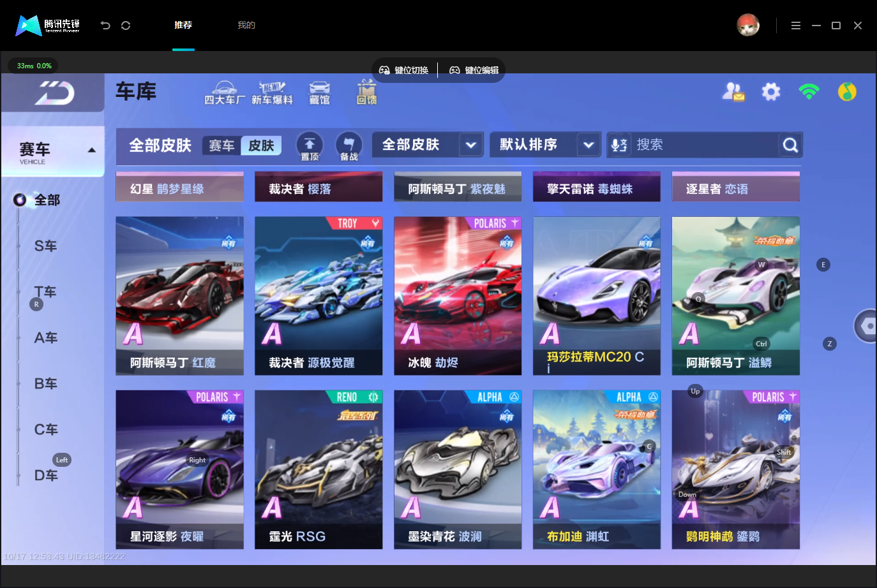The width and height of the screenshot is (877, 588).
Task: Open the friends mail icon
Action: coord(733,92)
